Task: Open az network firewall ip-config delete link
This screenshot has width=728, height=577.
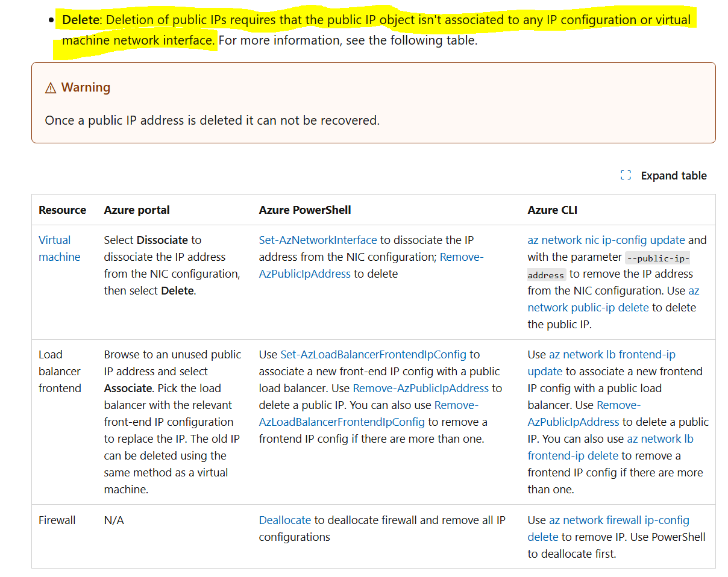Action: (609, 528)
